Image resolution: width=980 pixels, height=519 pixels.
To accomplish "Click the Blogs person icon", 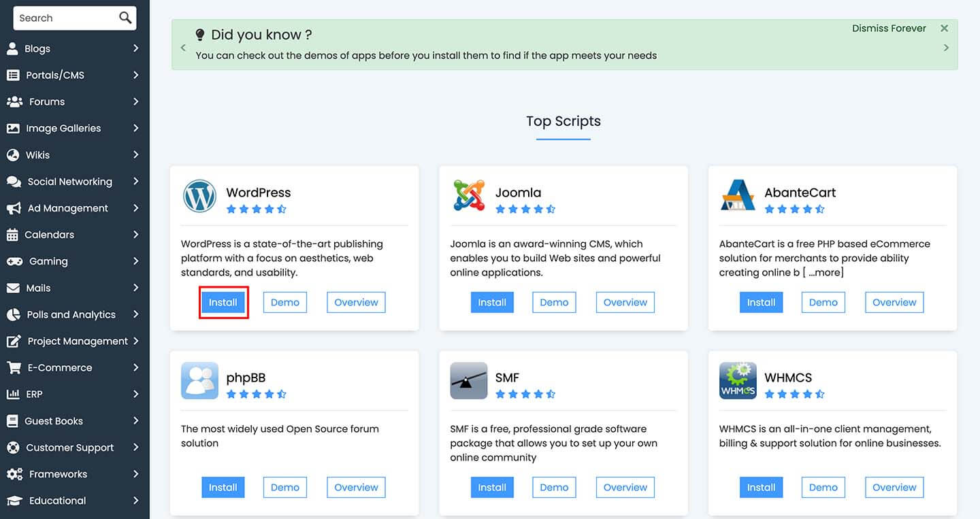I will [12, 48].
